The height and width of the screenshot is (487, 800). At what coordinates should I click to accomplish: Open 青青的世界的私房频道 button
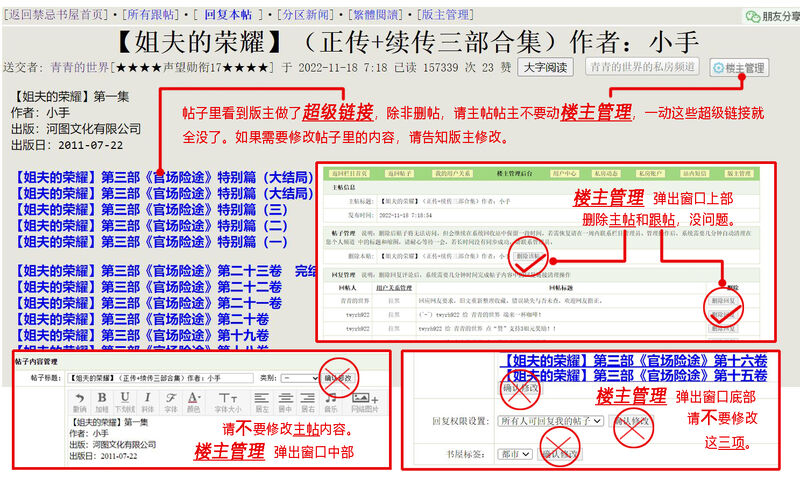[643, 67]
